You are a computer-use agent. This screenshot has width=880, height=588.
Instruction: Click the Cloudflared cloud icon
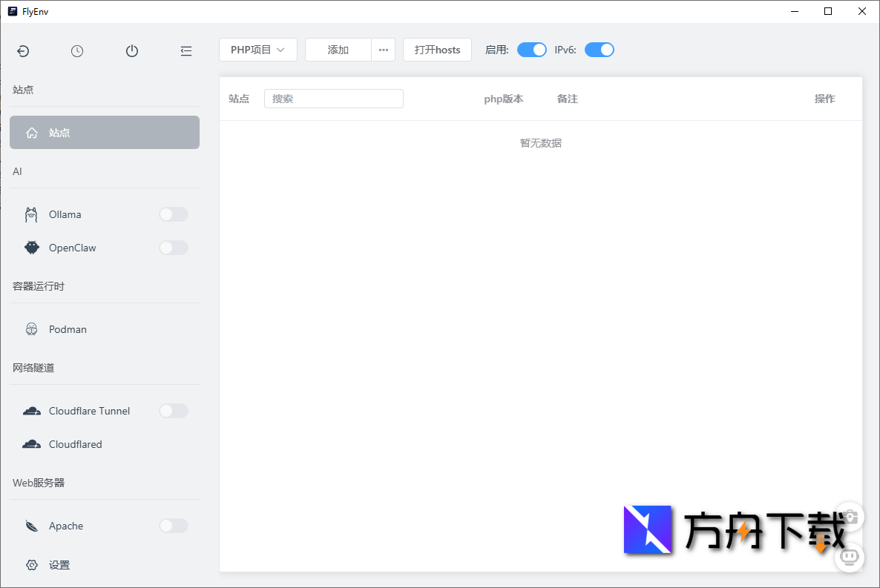31,443
